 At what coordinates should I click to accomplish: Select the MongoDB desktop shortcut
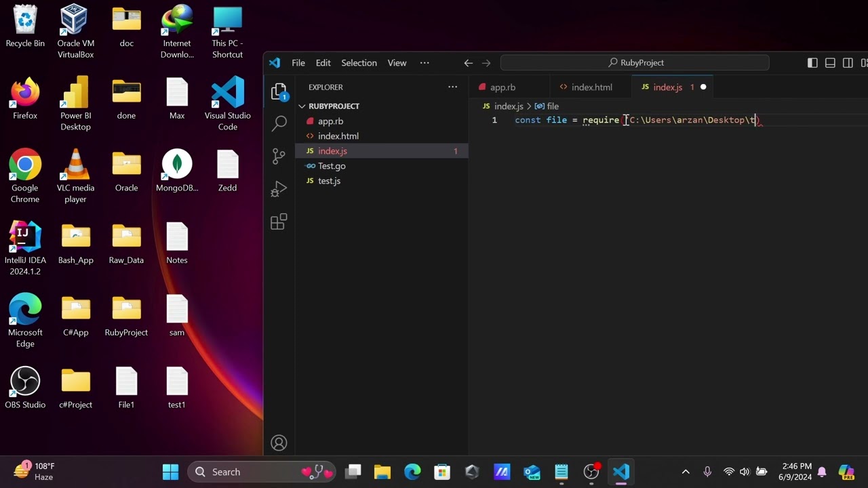point(177,171)
